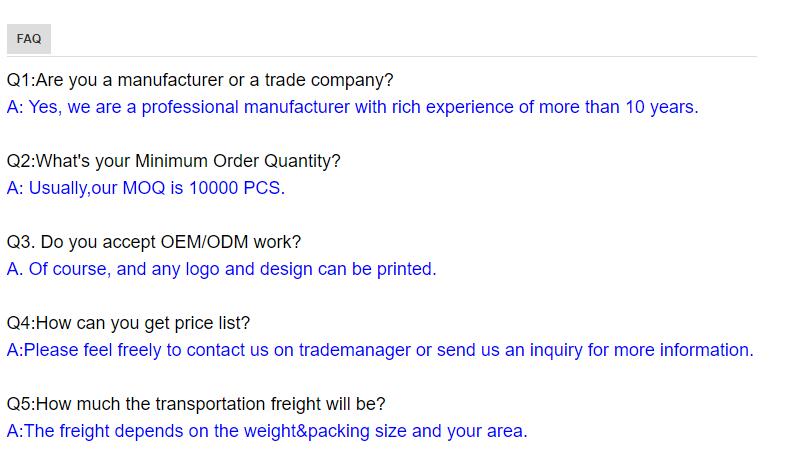Click "10 years" text in first answer
Viewport: 806px width, 465px height.
(662, 107)
